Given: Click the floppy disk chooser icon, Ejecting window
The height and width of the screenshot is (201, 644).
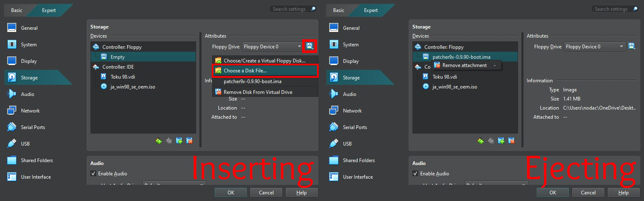Looking at the screenshot, I should click(632, 46).
